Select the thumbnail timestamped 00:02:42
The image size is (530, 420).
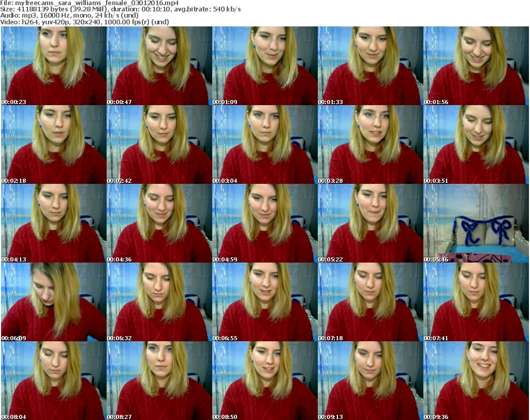pyautogui.click(x=159, y=144)
